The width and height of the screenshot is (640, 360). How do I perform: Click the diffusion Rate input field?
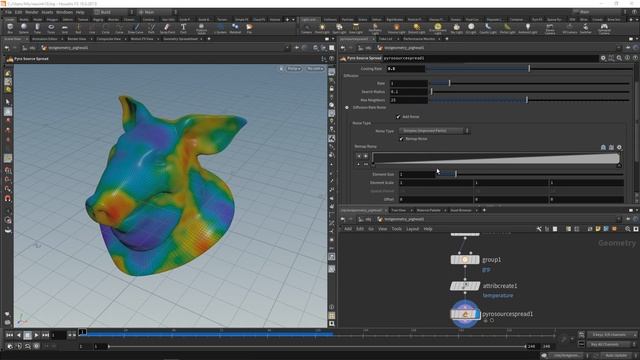pos(408,83)
